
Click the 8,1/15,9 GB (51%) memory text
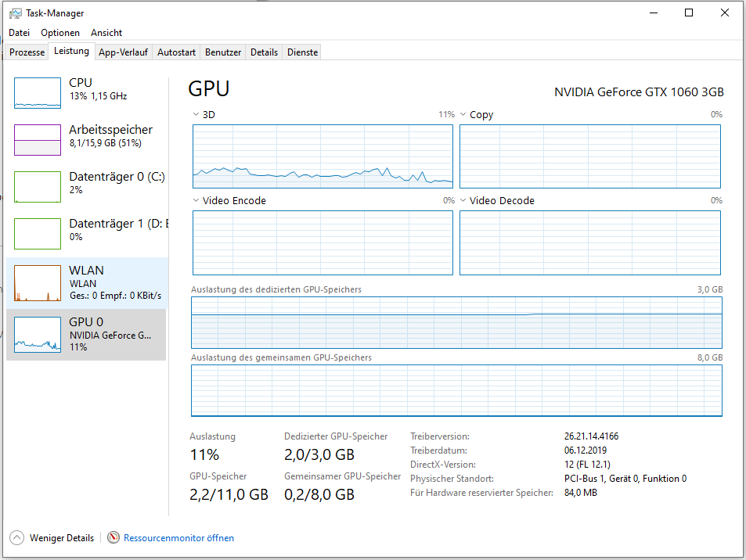(x=106, y=143)
